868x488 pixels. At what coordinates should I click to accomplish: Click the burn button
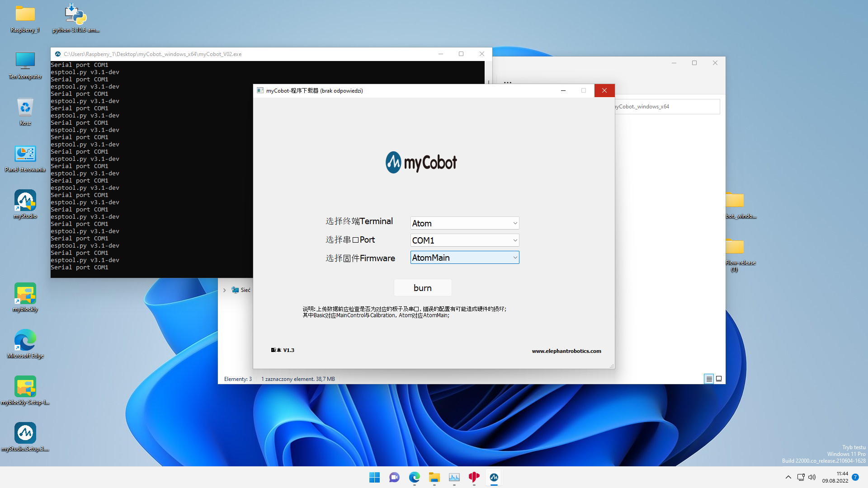(x=423, y=288)
